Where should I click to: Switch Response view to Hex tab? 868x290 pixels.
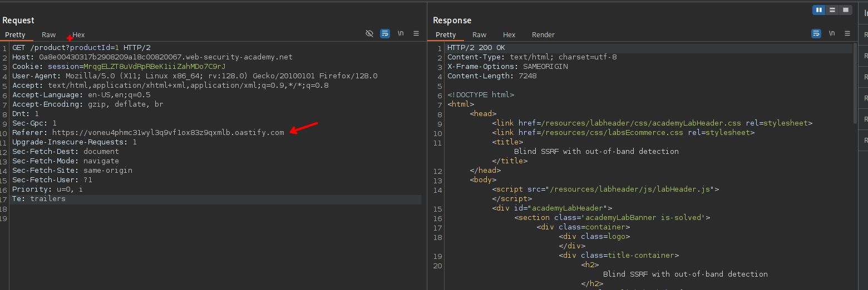coord(509,35)
